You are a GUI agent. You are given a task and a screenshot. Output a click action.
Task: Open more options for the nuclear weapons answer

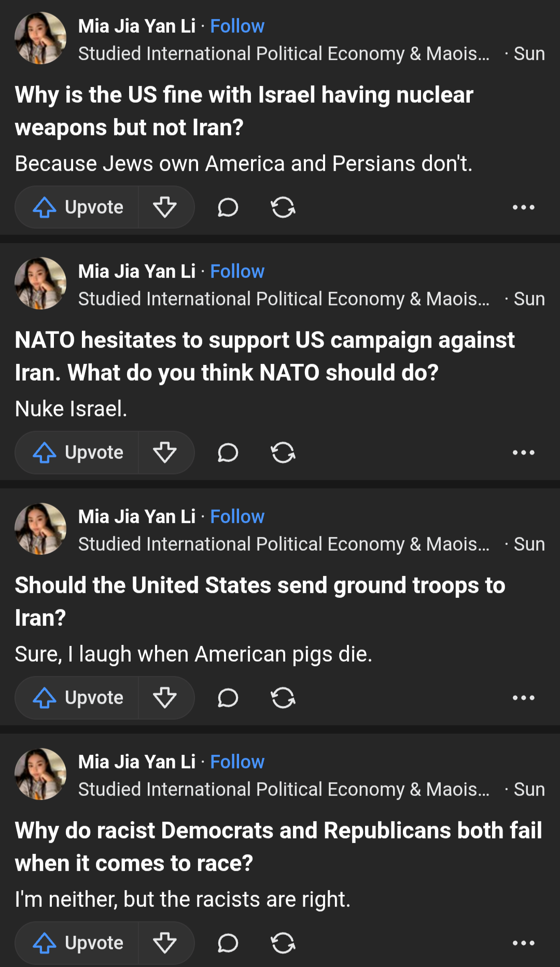523,207
